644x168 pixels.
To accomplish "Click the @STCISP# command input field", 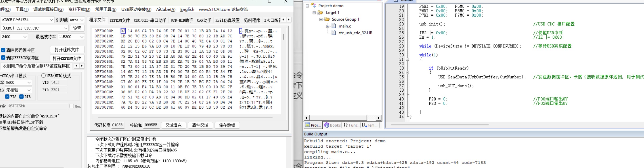I will [x=38, y=106].
